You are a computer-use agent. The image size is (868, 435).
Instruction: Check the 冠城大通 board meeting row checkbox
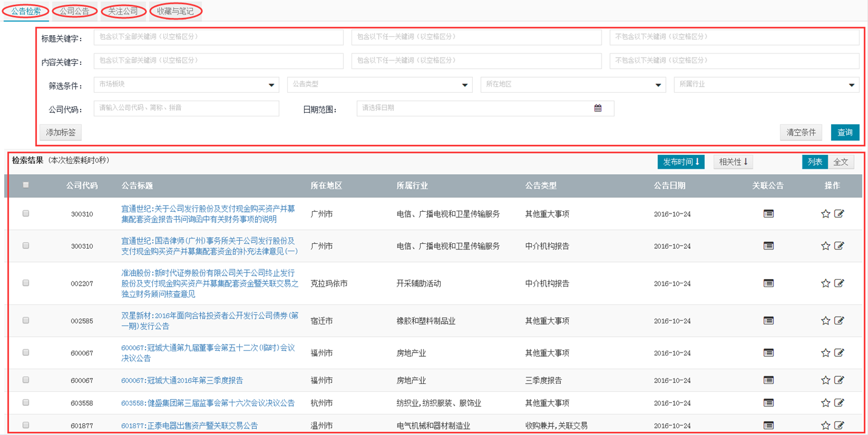pos(25,352)
